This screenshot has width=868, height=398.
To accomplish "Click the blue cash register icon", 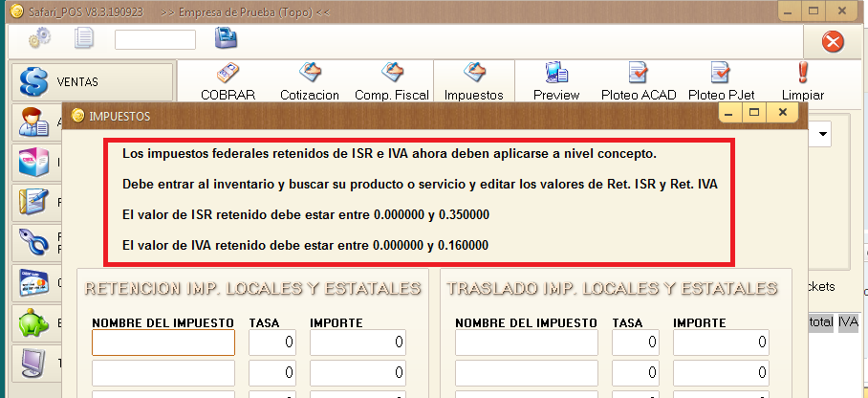I will [226, 37].
